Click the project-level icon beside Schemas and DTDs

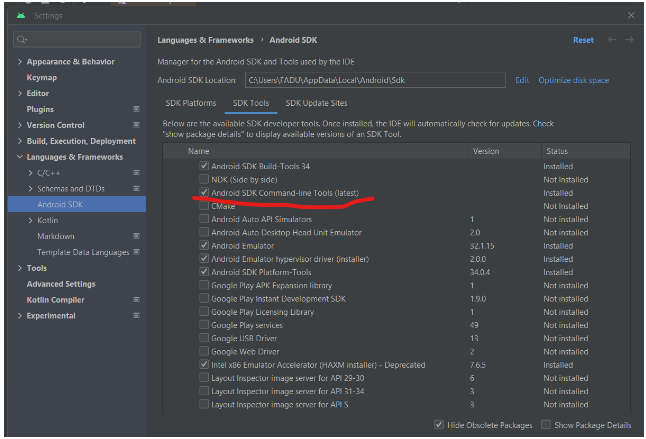[136, 188]
